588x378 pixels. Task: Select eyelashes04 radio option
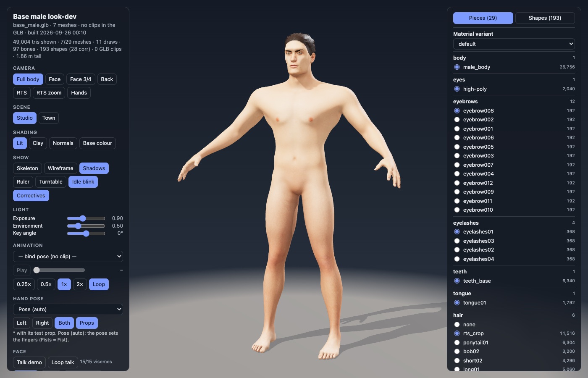click(457, 259)
